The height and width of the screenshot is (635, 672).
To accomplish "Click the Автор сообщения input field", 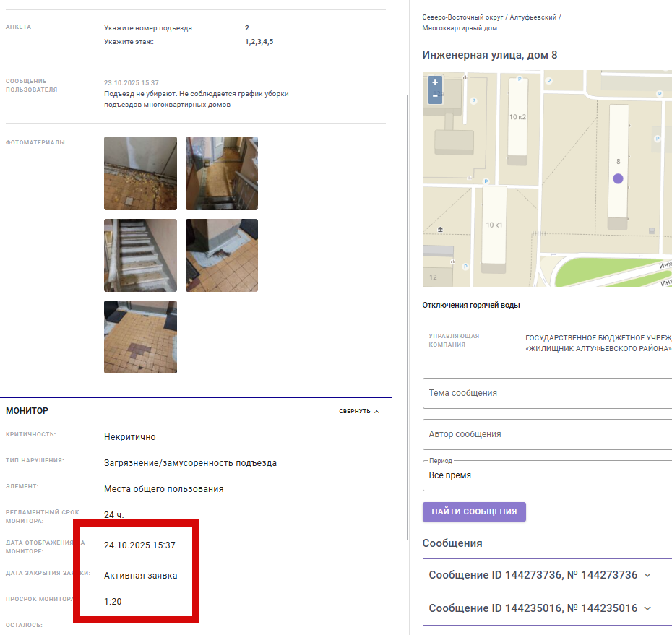I will pyautogui.click(x=547, y=434).
